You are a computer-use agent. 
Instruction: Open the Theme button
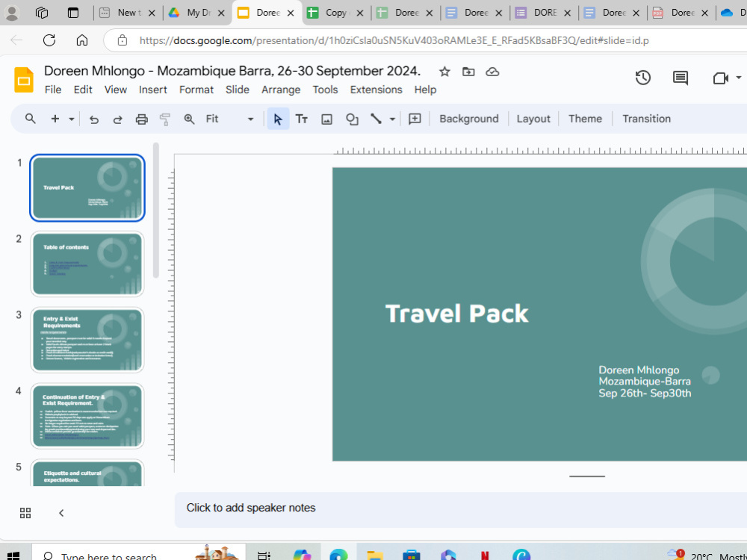click(x=585, y=119)
